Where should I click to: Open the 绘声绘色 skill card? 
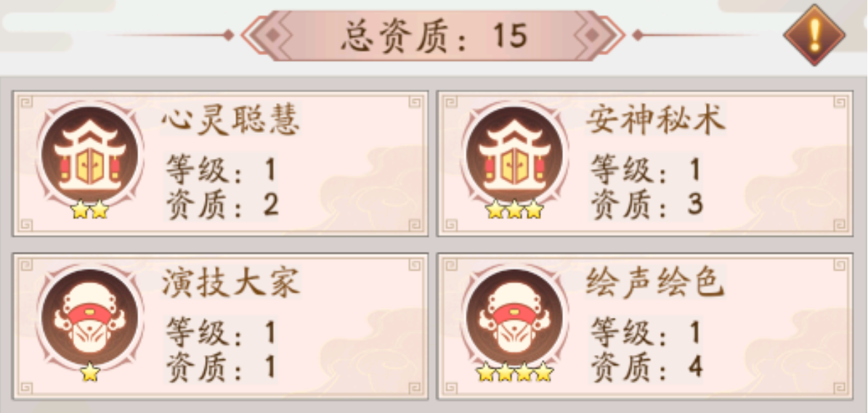point(645,326)
